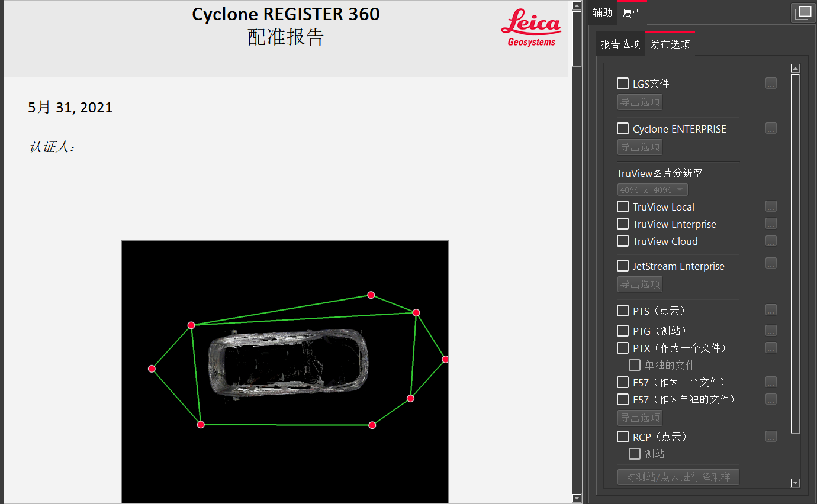Open the 发布选项 tab
This screenshot has width=817, height=504.
point(670,44)
